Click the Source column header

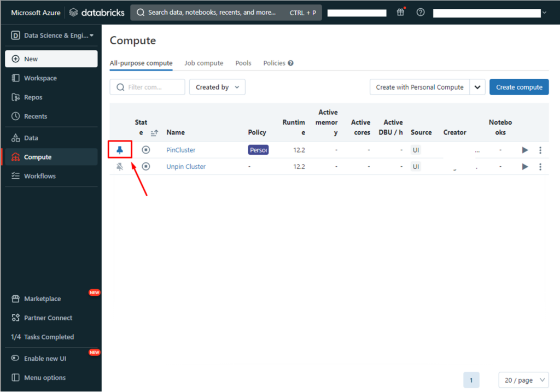tap(421, 132)
